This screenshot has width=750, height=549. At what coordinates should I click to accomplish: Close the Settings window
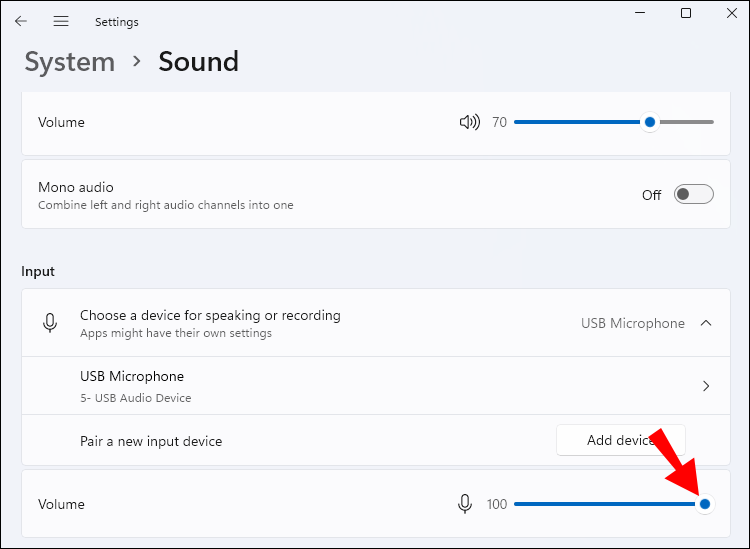pos(731,13)
